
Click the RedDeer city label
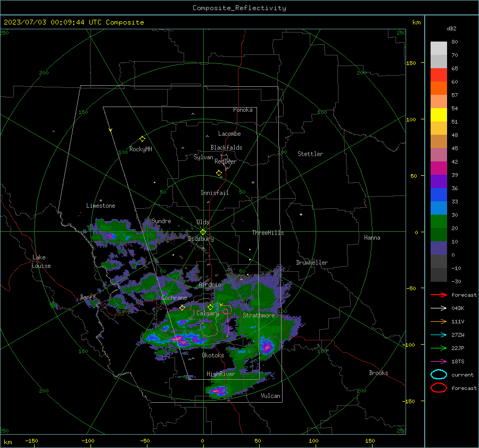pos(226,161)
